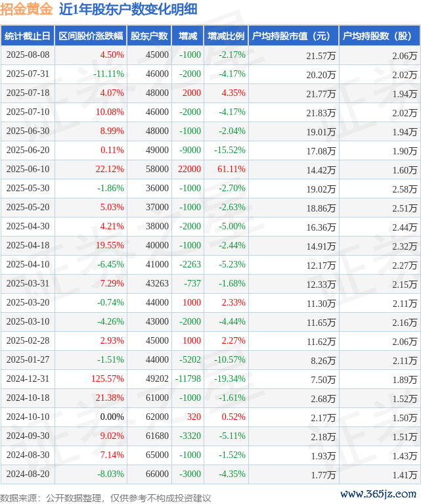Select the date cell 2025-06-30

point(28,131)
